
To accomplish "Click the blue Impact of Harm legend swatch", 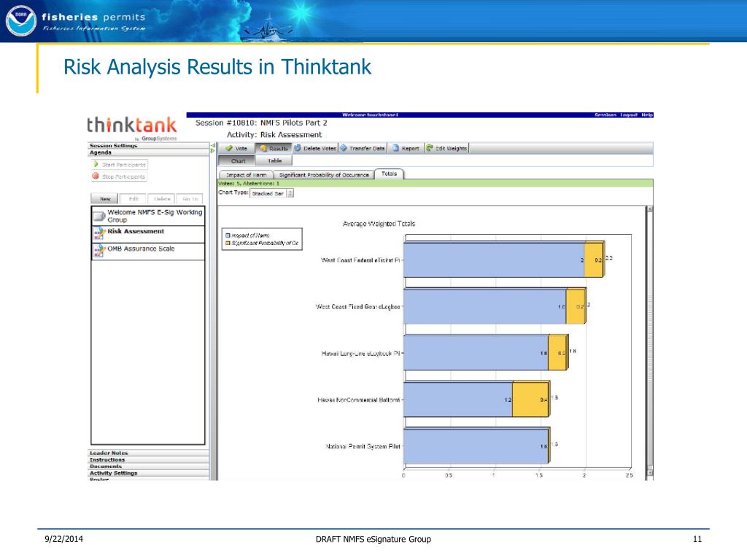I will [228, 236].
